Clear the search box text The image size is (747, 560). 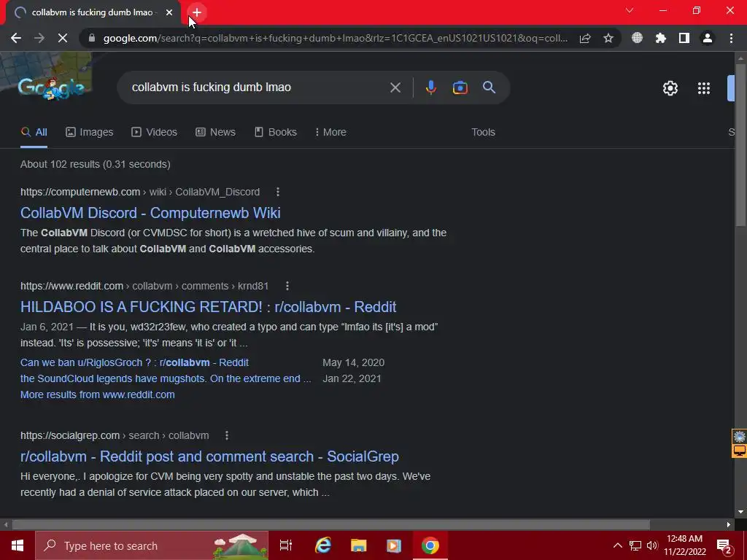(395, 87)
